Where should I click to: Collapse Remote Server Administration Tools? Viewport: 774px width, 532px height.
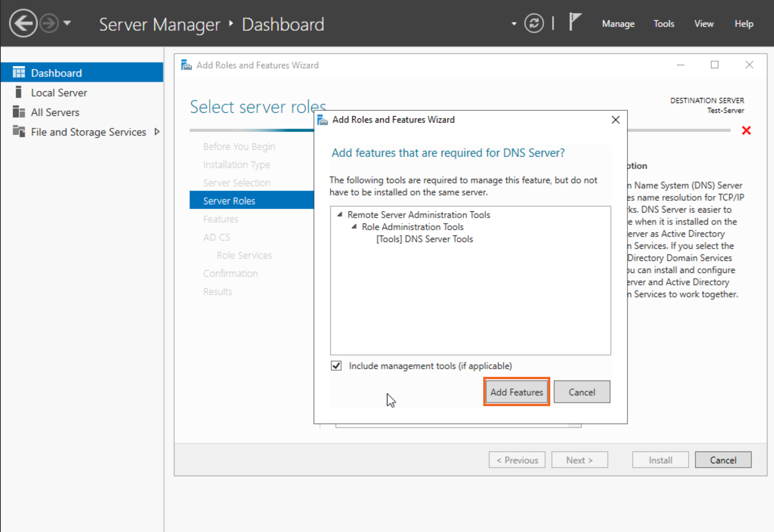(339, 214)
